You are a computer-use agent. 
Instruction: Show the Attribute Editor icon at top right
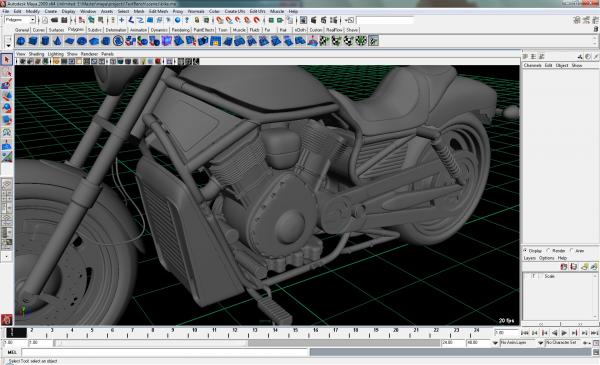point(577,20)
